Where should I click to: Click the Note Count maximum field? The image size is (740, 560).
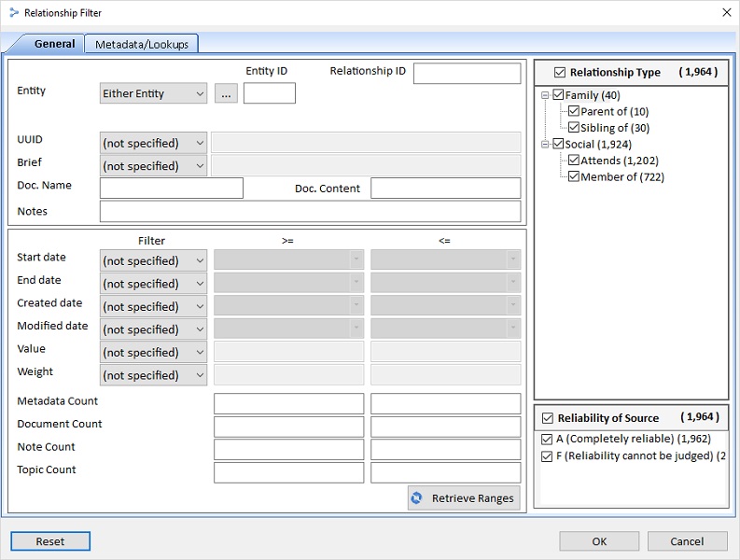coord(445,450)
